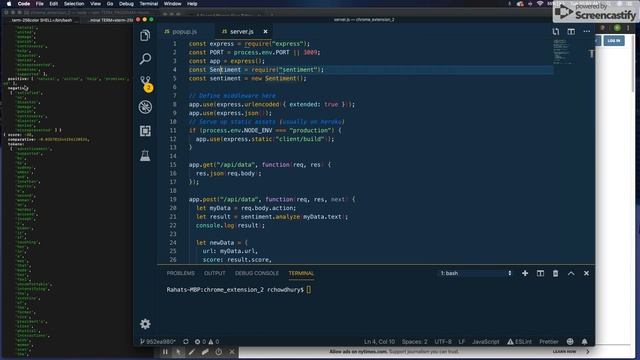Split the editor using the split icon
Viewport: 640px width, 360px height.
tap(571, 31)
